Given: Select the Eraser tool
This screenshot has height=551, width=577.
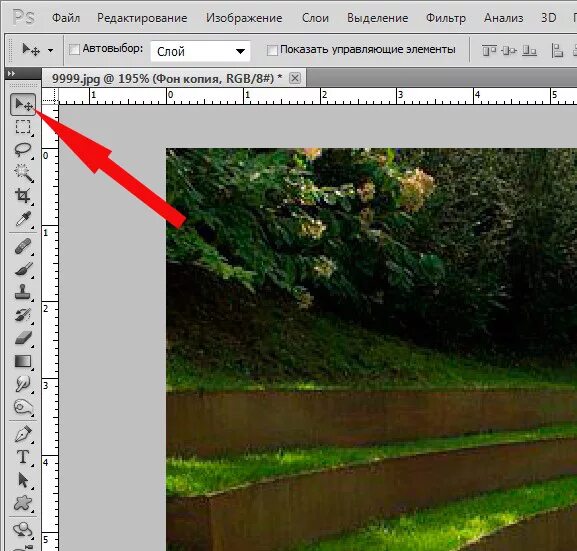Looking at the screenshot, I should (x=23, y=338).
